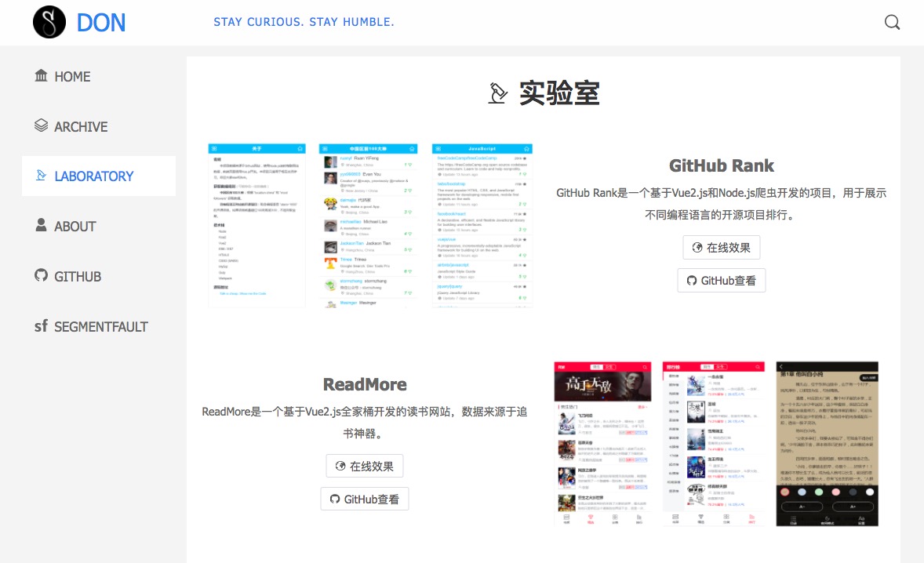Image resolution: width=924 pixels, height=563 pixels.
Task: Click the SEGMENTFAULT sf icon
Action: pos(41,325)
